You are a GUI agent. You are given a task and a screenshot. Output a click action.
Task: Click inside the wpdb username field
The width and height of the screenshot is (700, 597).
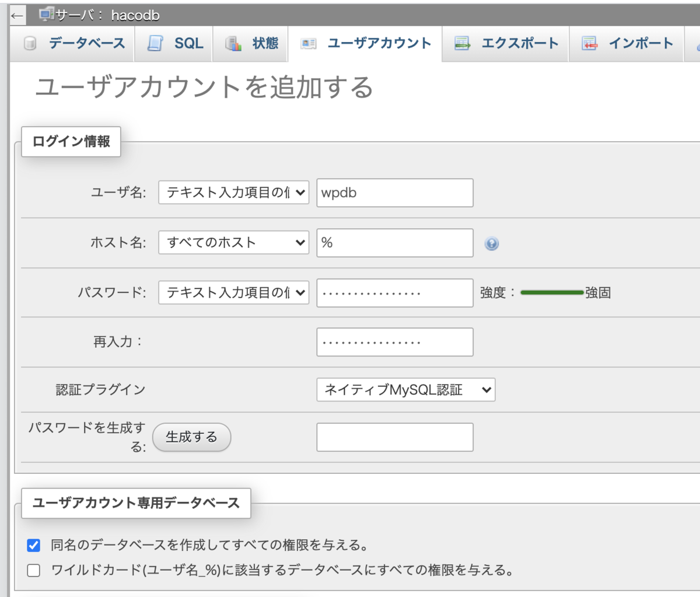coord(394,193)
